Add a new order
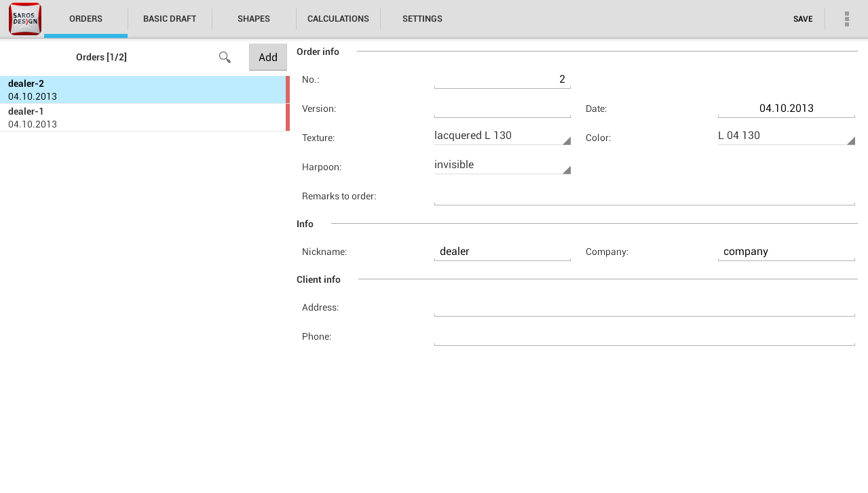Screen dimensions: 868x493 click(268, 57)
